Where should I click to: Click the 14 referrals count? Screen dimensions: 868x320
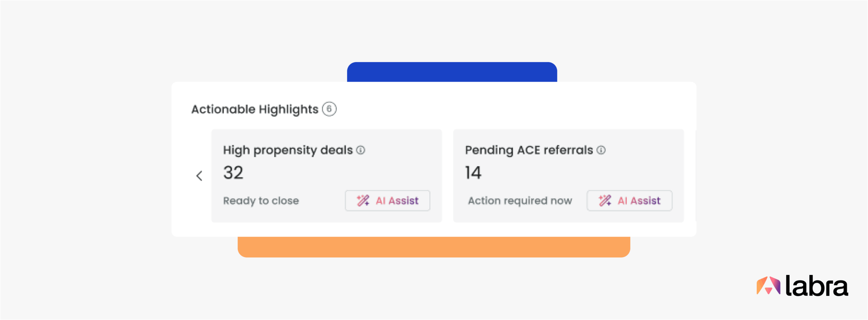click(x=473, y=173)
